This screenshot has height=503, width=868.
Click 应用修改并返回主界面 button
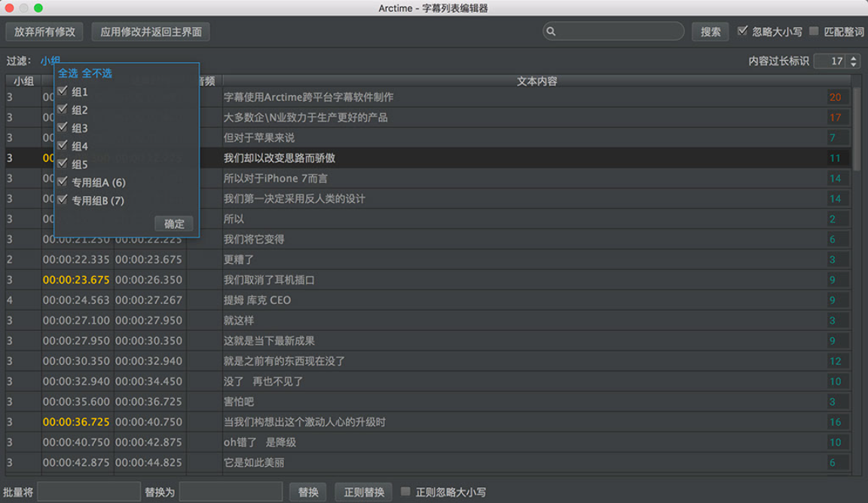tap(150, 32)
